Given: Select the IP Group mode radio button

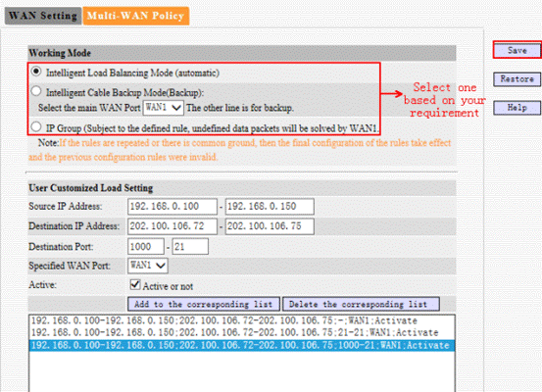Looking at the screenshot, I should (36, 126).
